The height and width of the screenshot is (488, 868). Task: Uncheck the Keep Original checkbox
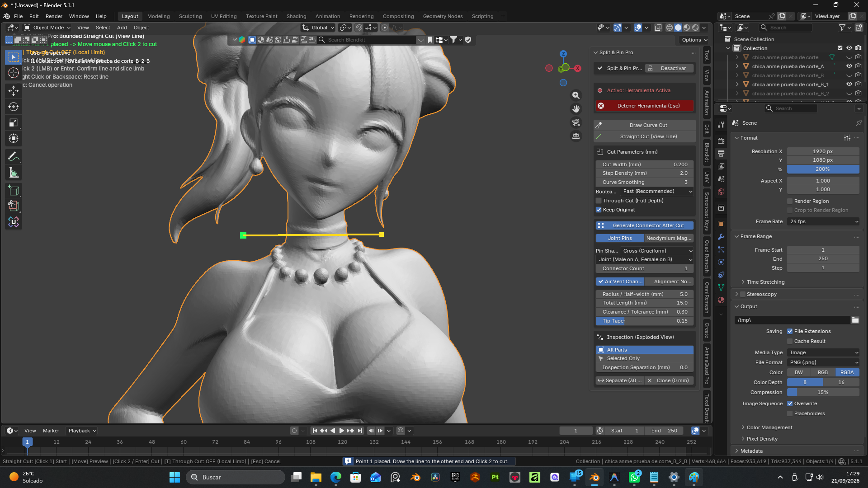(599, 210)
